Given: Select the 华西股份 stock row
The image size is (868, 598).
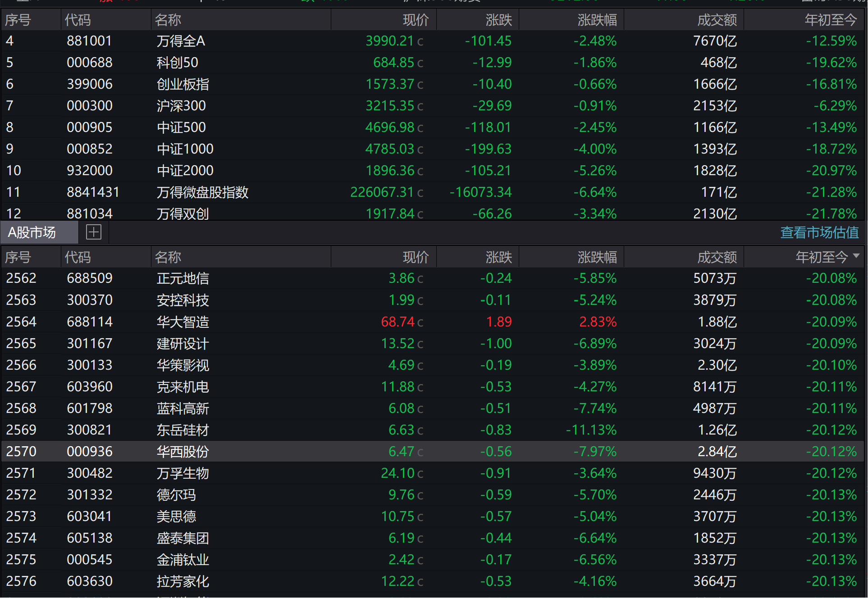Looking at the screenshot, I should point(183,452).
